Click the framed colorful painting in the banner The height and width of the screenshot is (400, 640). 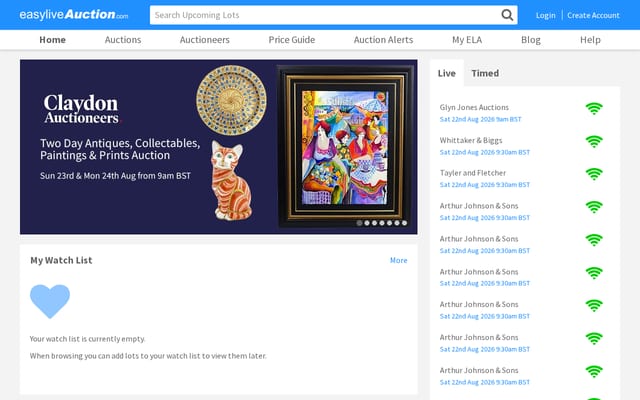345,146
